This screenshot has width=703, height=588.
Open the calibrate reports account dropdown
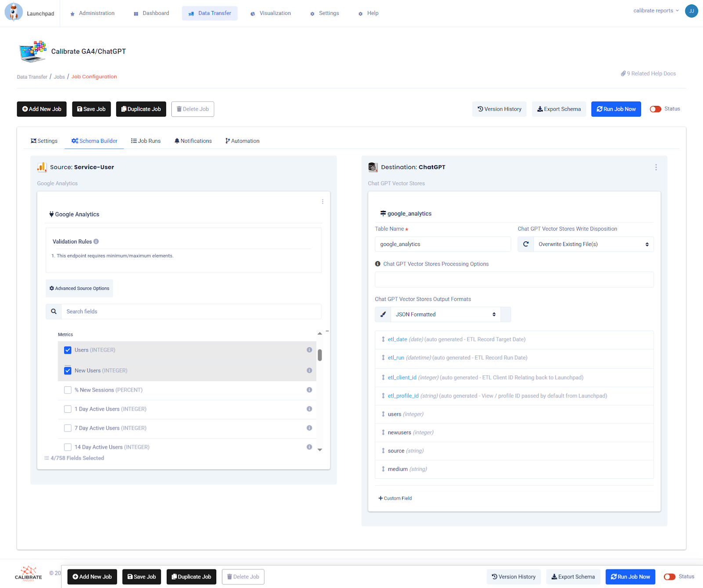(656, 11)
